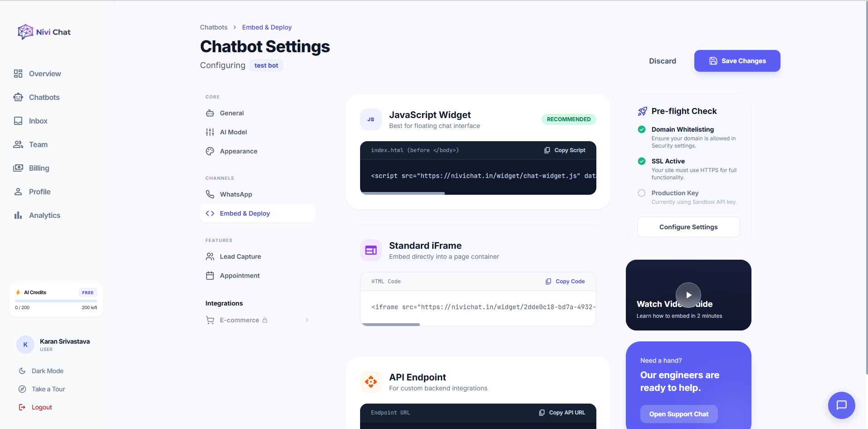Viewport: 868px width, 429px height.
Task: Expand the E-commerce integration chevron
Action: pos(307,320)
